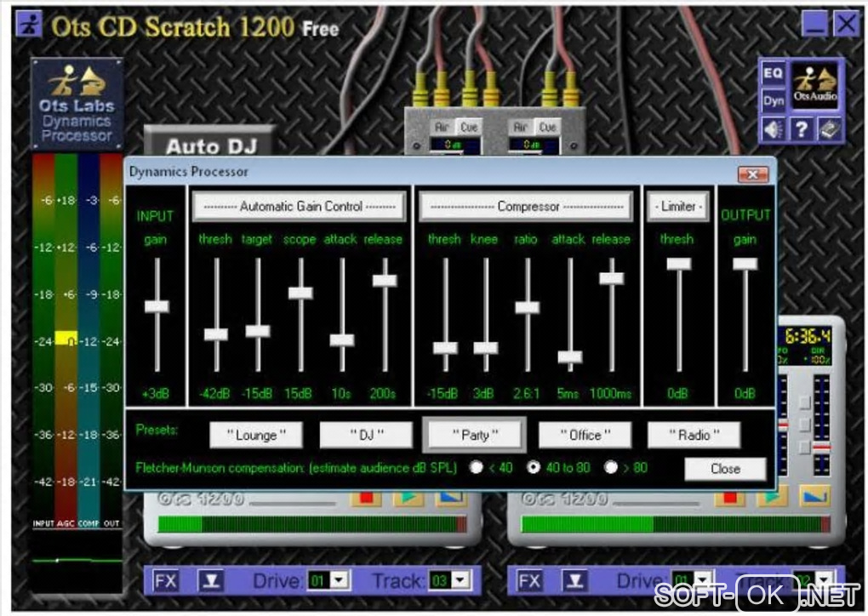Eject the left deck disc
The image size is (868, 616).
[x=211, y=581]
